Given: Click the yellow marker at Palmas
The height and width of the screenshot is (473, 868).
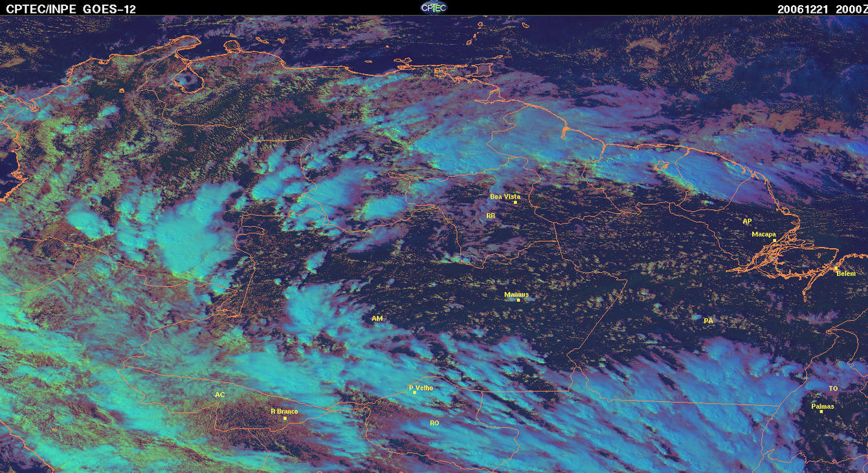Looking at the screenshot, I should (821, 411).
